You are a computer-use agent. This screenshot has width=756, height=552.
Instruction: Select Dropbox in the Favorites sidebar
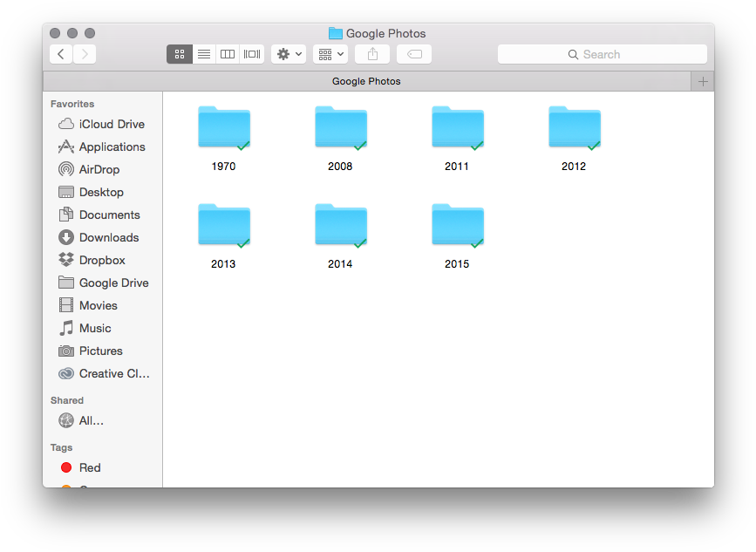pos(102,260)
